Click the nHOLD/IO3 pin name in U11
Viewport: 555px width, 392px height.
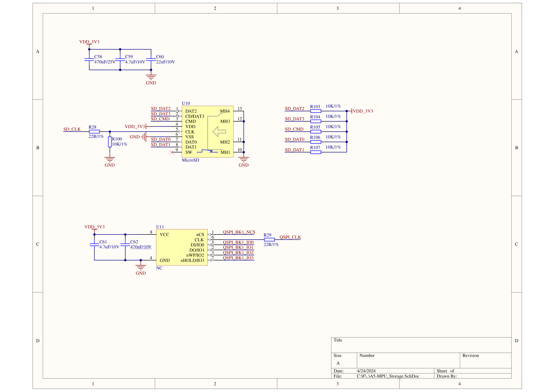pos(192,261)
